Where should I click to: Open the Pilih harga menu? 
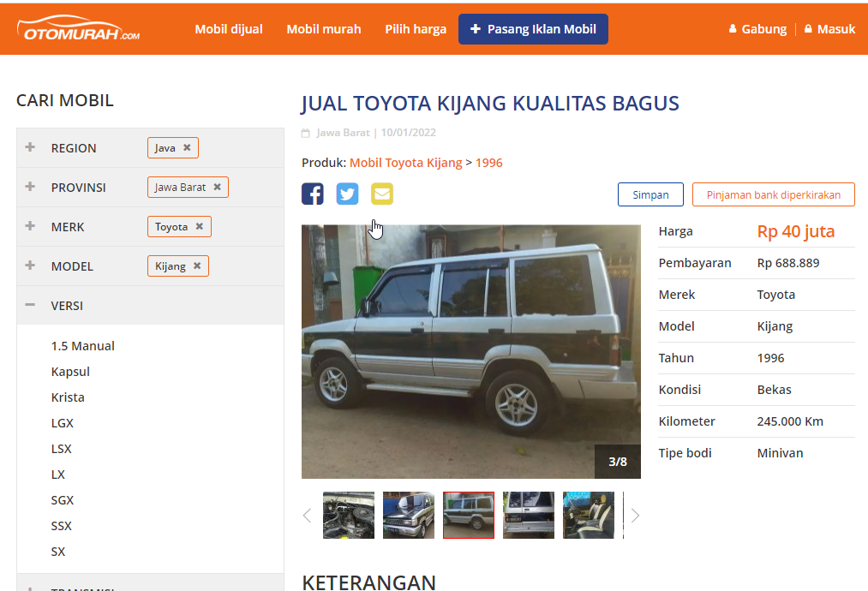(x=416, y=29)
